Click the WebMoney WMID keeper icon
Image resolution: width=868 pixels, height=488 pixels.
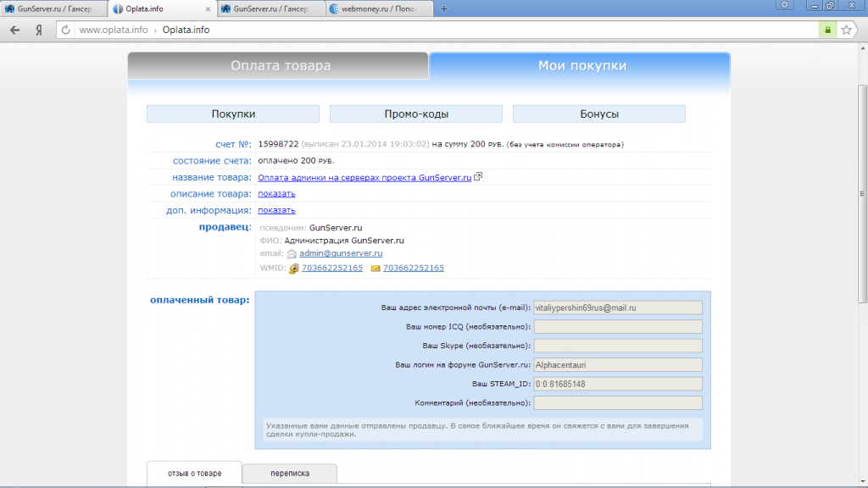click(294, 269)
